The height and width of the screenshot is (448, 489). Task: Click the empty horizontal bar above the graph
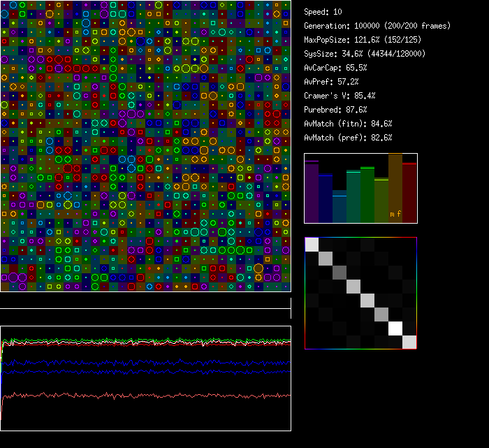(x=145, y=301)
